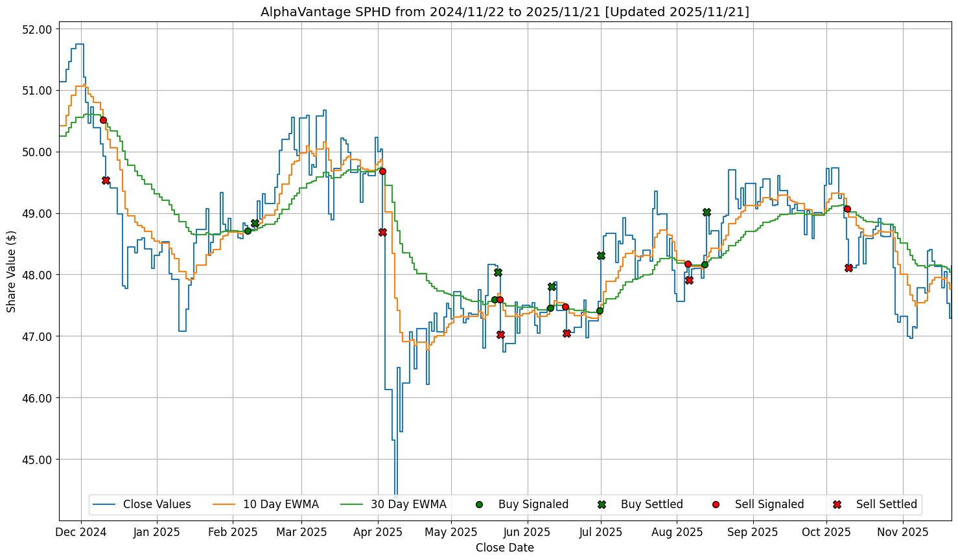Click the February 2025 Buy Settled marker
The image size is (958, 560).
(255, 223)
